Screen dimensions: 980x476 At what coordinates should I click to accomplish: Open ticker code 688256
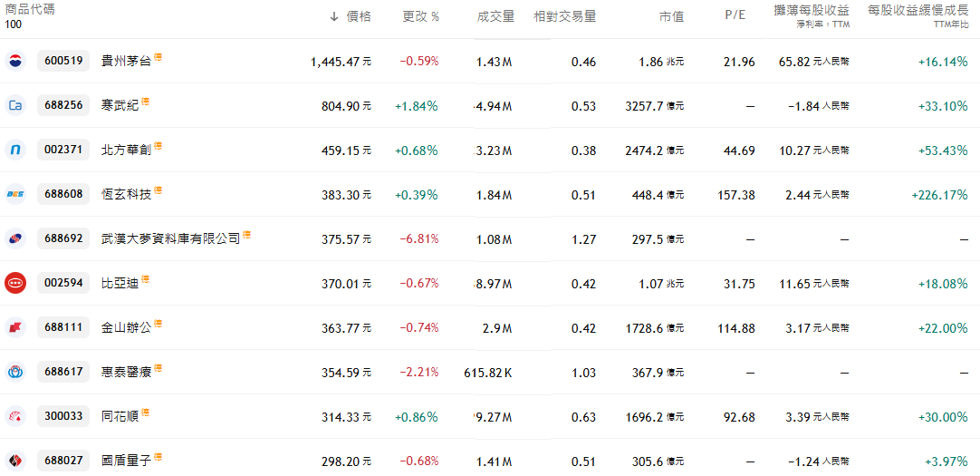coord(63,106)
